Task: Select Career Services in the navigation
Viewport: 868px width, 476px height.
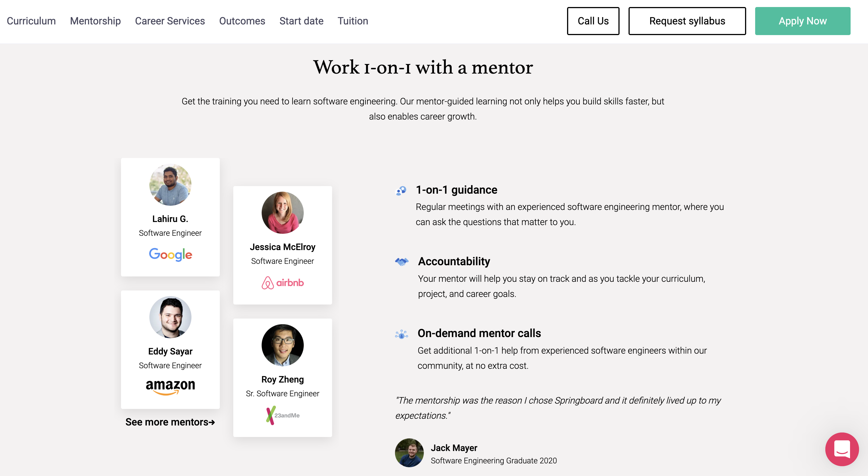Action: 170,21
